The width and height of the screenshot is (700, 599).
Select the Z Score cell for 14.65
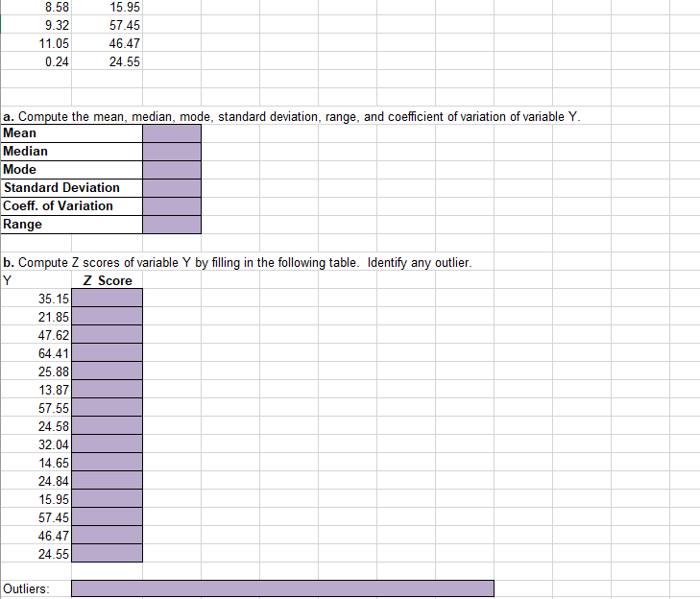108,463
